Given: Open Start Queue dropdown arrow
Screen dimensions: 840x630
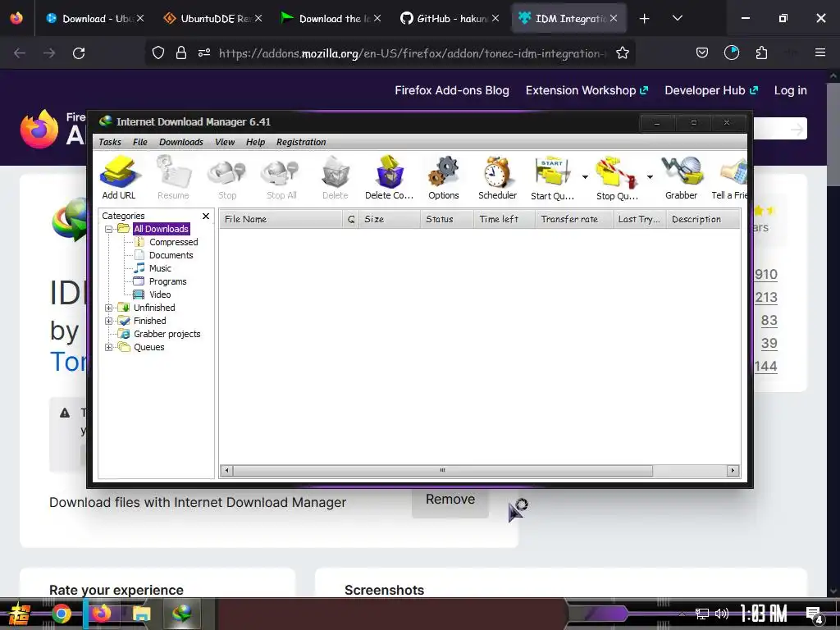Looking at the screenshot, I should [585, 177].
